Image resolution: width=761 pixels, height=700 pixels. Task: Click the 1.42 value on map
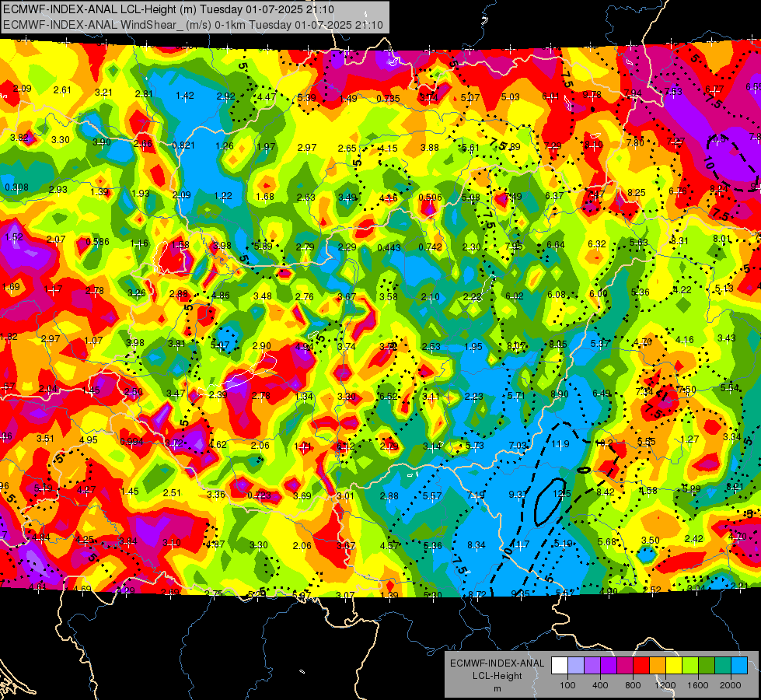click(x=185, y=95)
